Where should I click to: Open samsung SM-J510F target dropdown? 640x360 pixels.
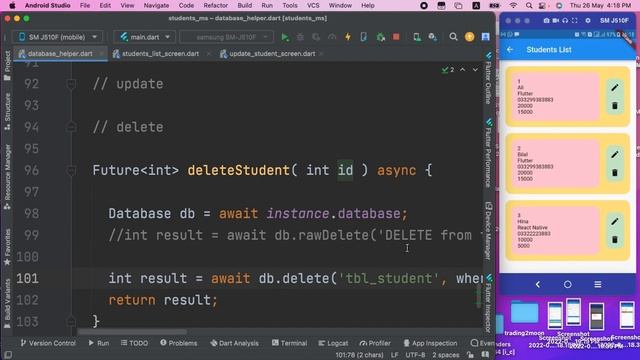(x=226, y=37)
